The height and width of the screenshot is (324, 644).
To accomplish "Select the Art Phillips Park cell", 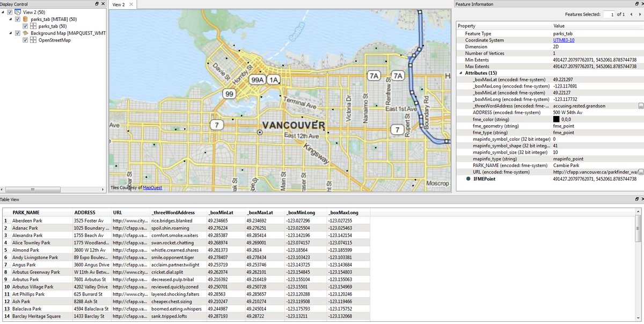I will 42,294.
